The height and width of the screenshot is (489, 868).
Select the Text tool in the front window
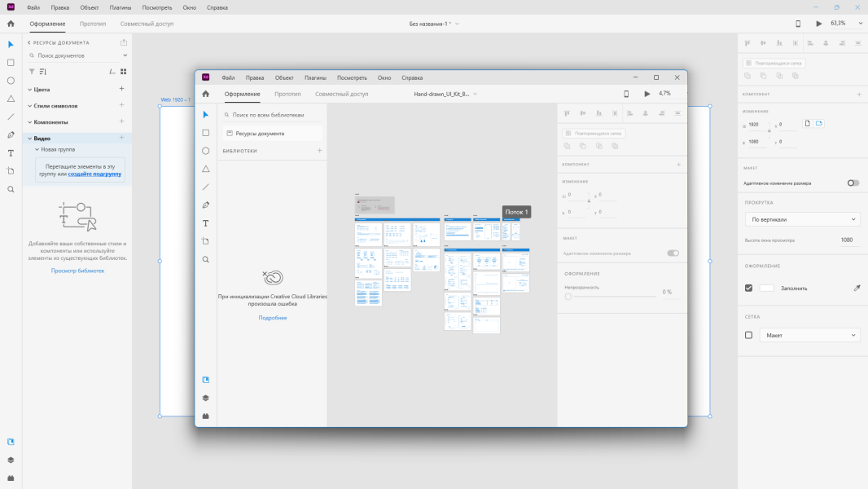[x=205, y=223]
